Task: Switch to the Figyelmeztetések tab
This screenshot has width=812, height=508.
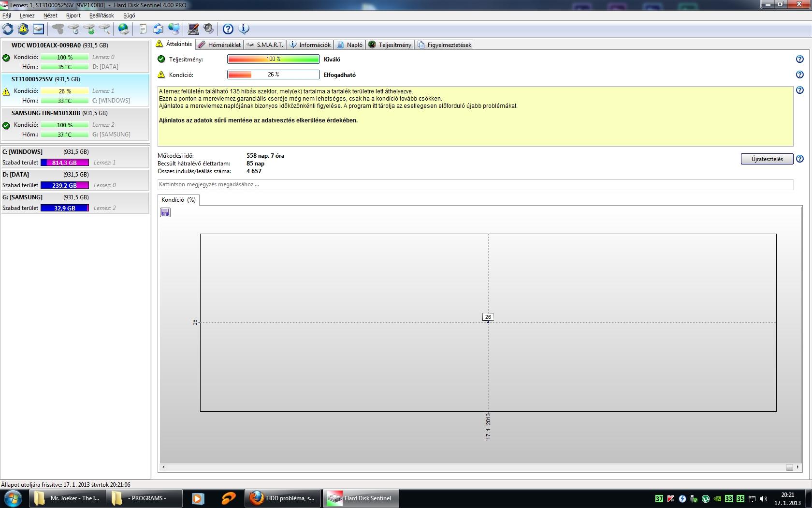Action: coord(444,45)
